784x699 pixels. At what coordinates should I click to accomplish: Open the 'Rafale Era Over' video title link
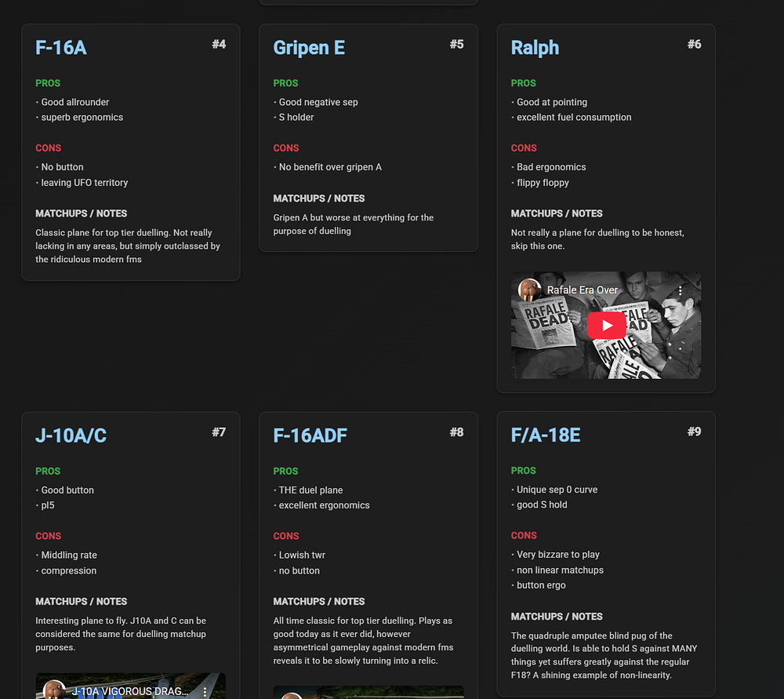tap(583, 290)
